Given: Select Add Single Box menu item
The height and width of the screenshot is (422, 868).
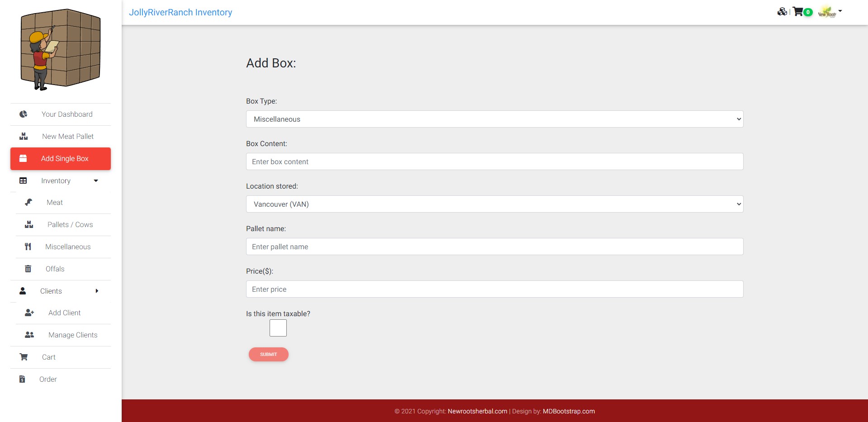Looking at the screenshot, I should pyautogui.click(x=61, y=159).
